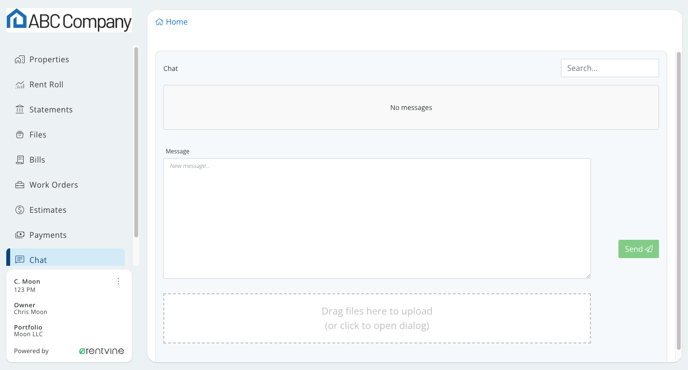Open the Statements menu item

66,109
